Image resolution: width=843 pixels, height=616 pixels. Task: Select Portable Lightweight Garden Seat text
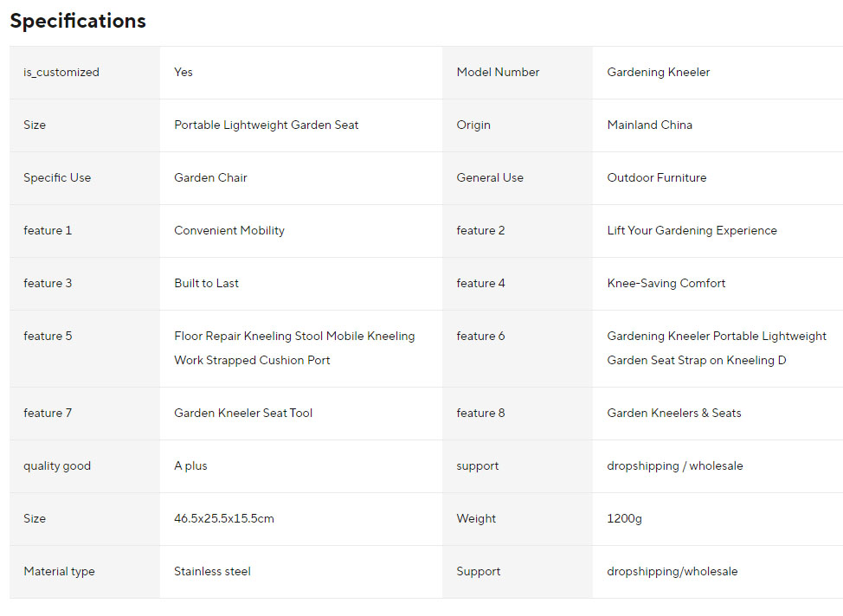(266, 125)
